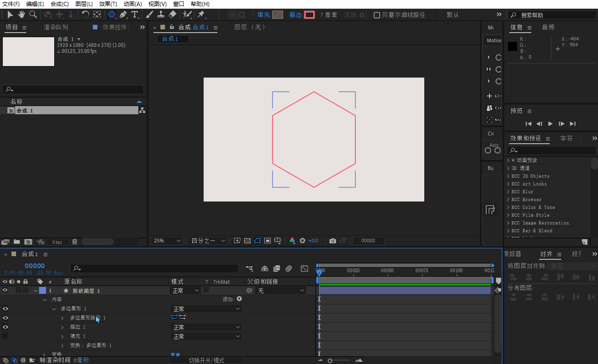Collapse the 内容 contents group

(45, 300)
